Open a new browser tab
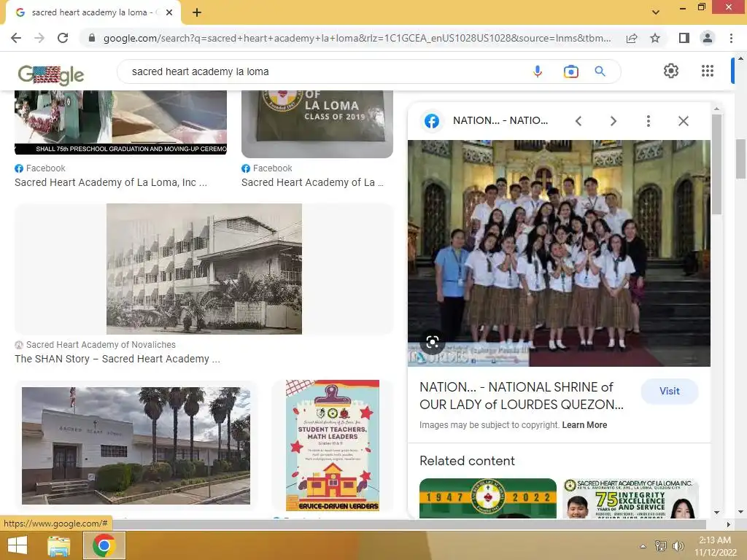Screen dimensions: 747x560 pyautogui.click(x=197, y=12)
